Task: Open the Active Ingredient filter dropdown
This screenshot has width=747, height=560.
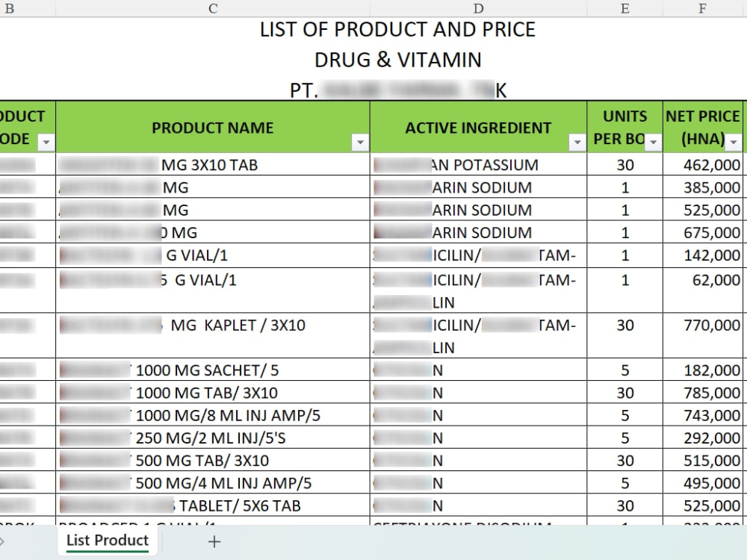Action: 577,142
